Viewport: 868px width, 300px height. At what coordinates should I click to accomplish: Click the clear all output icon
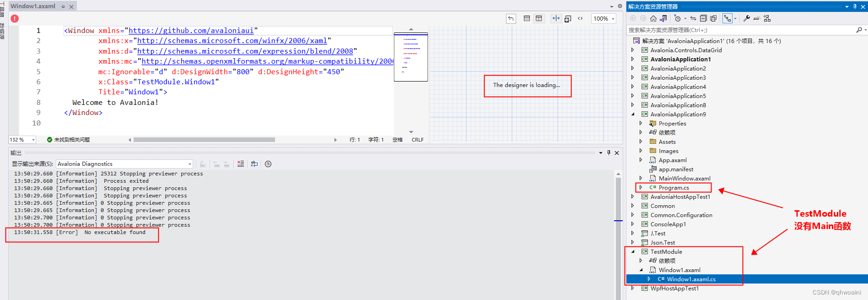point(241,164)
